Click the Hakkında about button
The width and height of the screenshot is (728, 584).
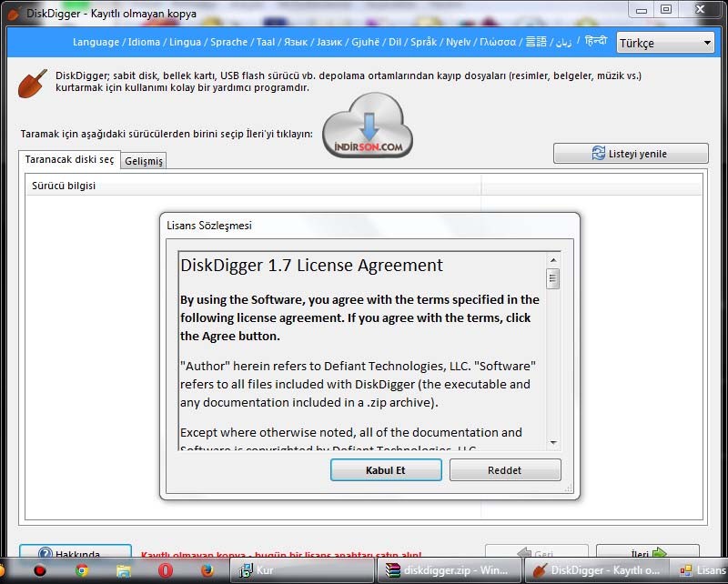tap(76, 551)
